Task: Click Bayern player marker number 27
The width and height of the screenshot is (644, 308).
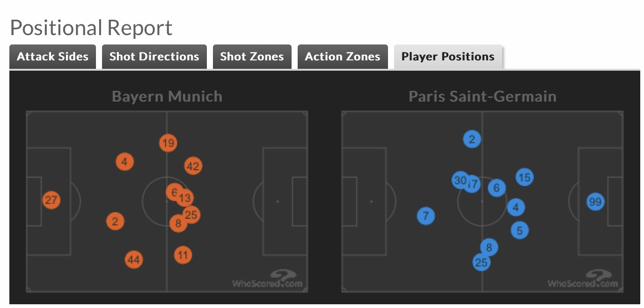Action: tap(51, 200)
